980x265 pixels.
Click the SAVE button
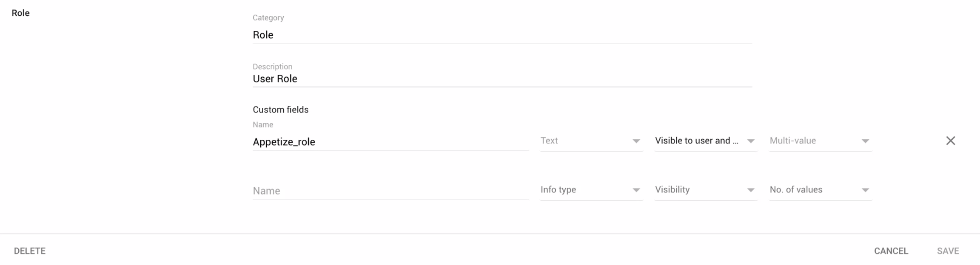[x=948, y=251]
